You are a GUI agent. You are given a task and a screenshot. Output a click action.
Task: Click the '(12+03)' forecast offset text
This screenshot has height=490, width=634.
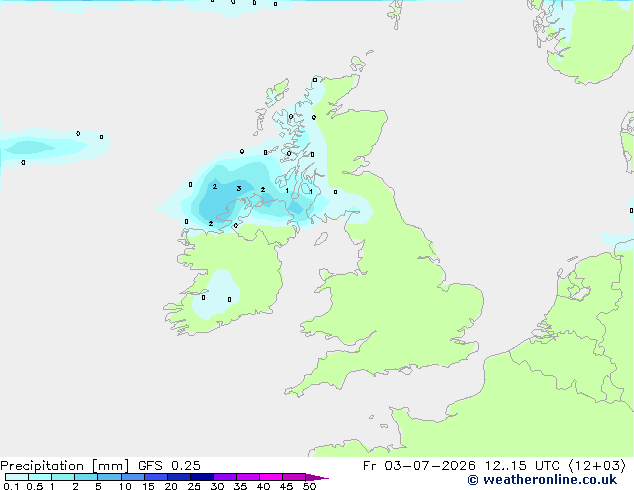coord(597,466)
